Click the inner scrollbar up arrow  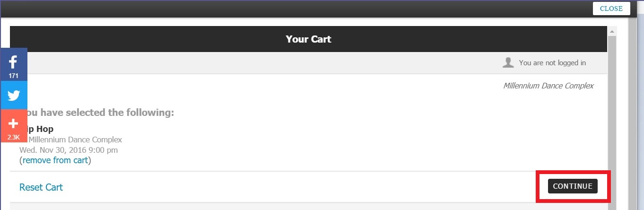(x=612, y=31)
